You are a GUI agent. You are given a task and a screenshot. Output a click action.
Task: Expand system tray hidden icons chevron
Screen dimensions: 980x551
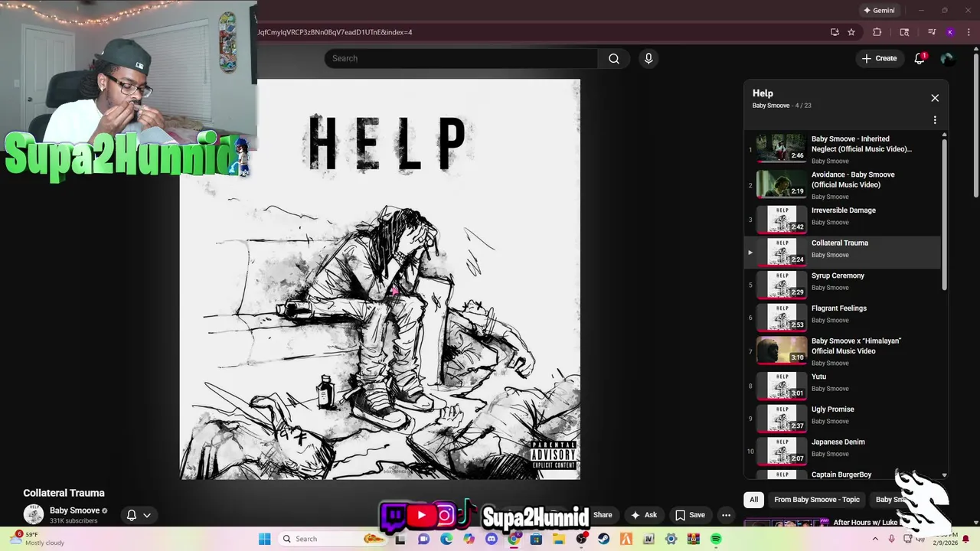(x=875, y=539)
